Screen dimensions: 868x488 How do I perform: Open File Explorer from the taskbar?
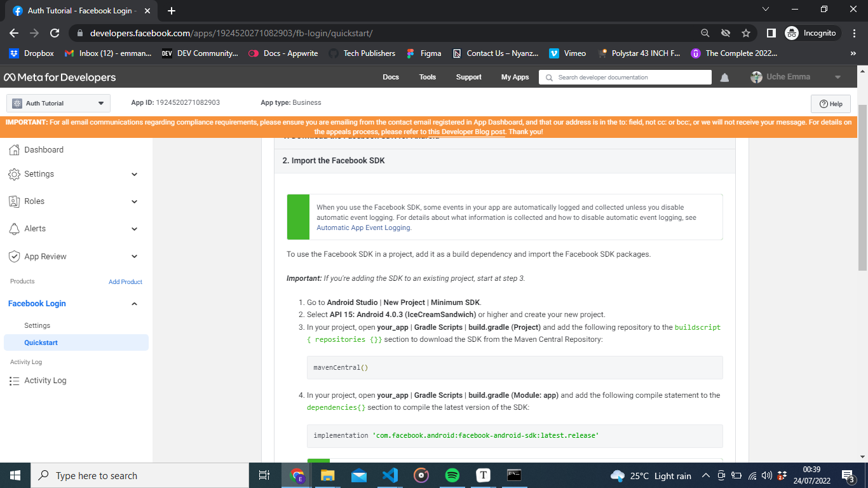[328, 475]
